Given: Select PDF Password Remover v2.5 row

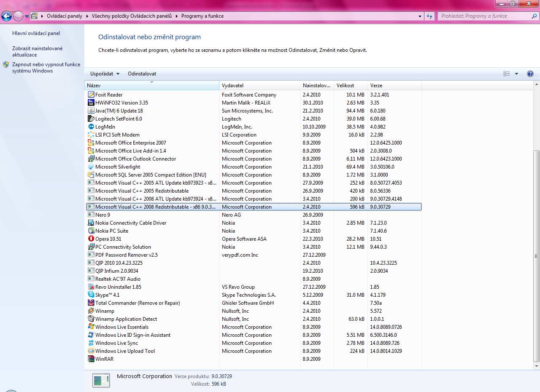Looking at the screenshot, I should coord(254,255).
